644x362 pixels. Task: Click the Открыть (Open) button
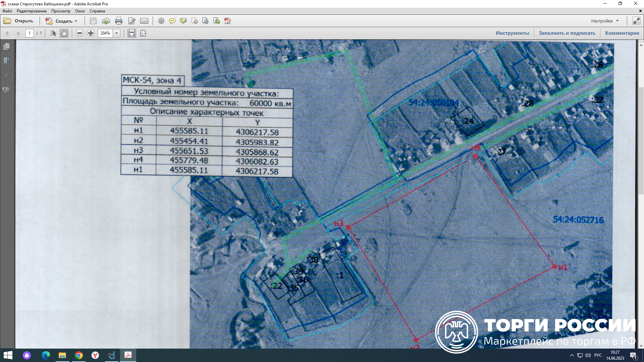(18, 21)
